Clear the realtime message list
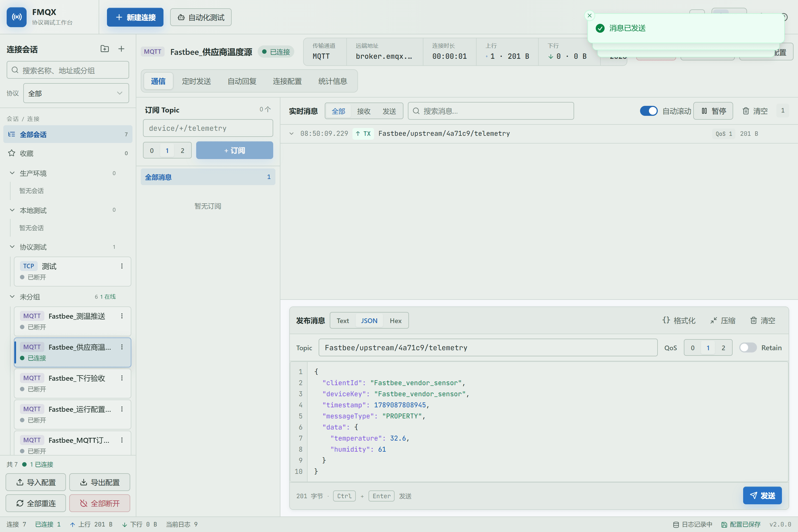Image resolution: width=798 pixels, height=532 pixels. (x=755, y=111)
